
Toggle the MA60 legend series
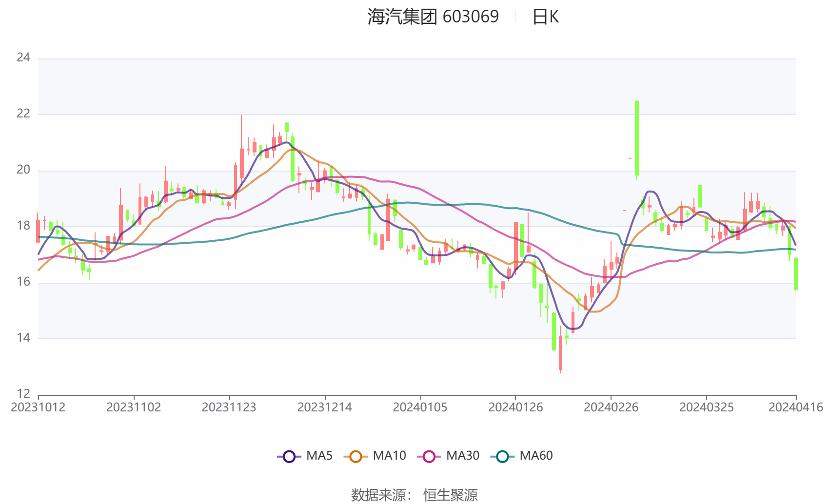click(x=522, y=456)
